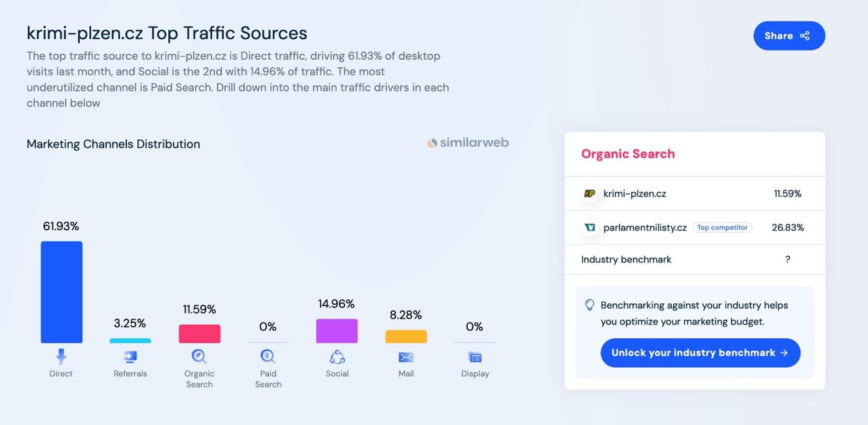This screenshot has height=425, width=868.
Task: Pick the Mail envelope icon
Action: (x=406, y=357)
